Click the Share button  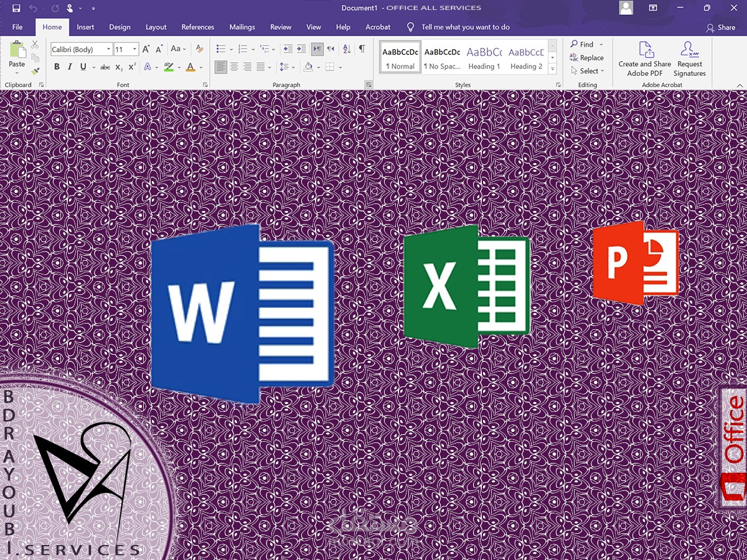721,27
